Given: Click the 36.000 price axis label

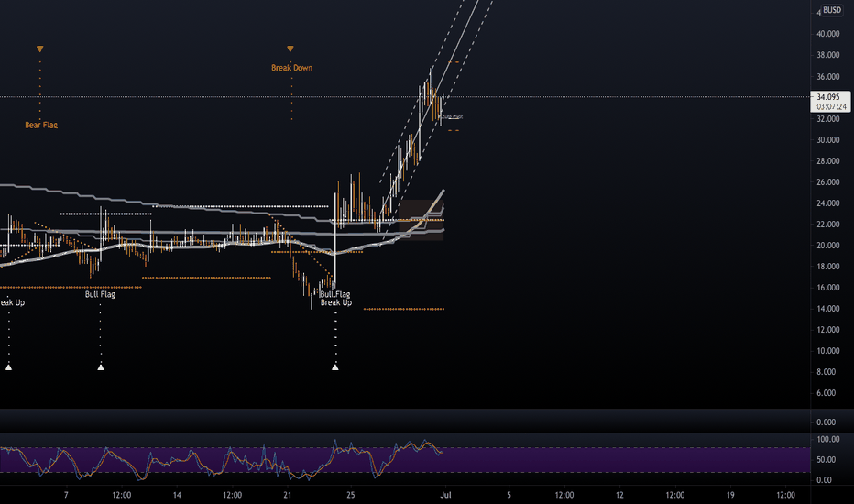Looking at the screenshot, I should coord(827,77).
